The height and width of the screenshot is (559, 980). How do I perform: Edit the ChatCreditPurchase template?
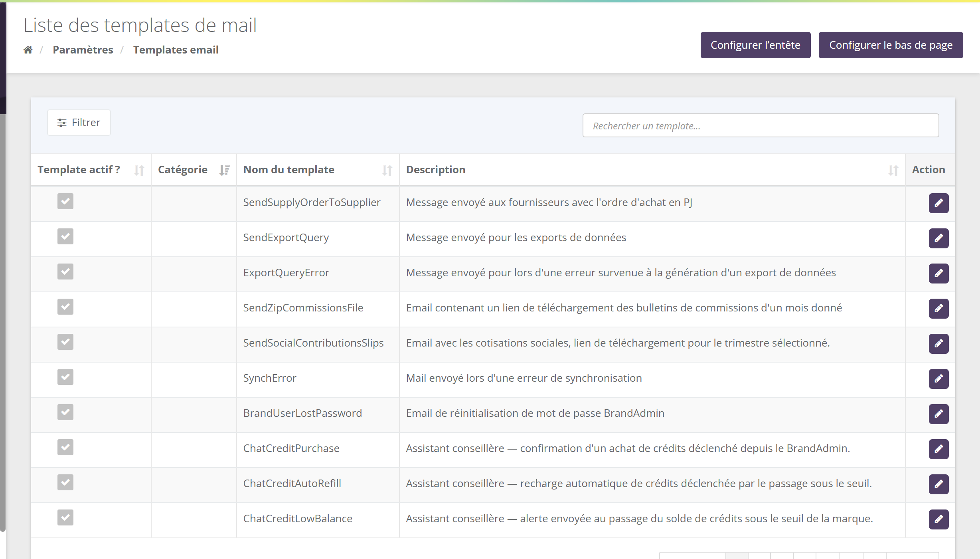939,449
